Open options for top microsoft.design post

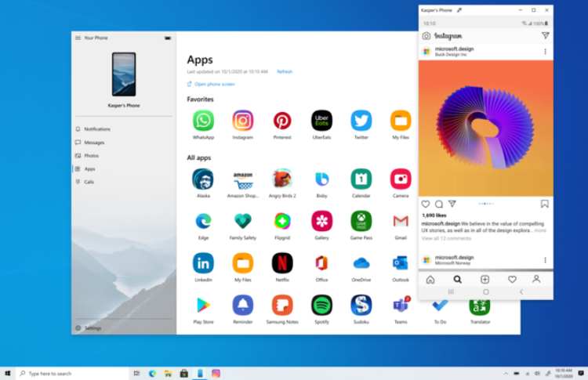point(545,52)
